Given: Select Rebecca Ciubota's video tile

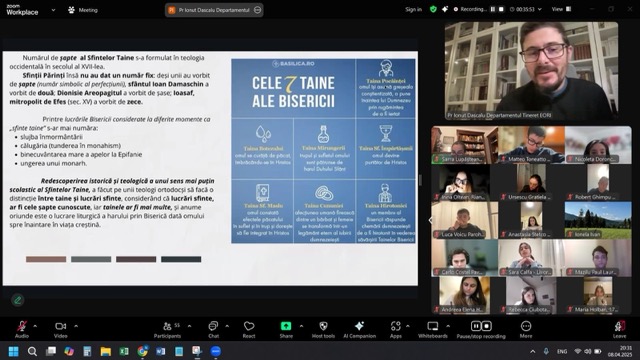Looking at the screenshot, I should (531, 295).
